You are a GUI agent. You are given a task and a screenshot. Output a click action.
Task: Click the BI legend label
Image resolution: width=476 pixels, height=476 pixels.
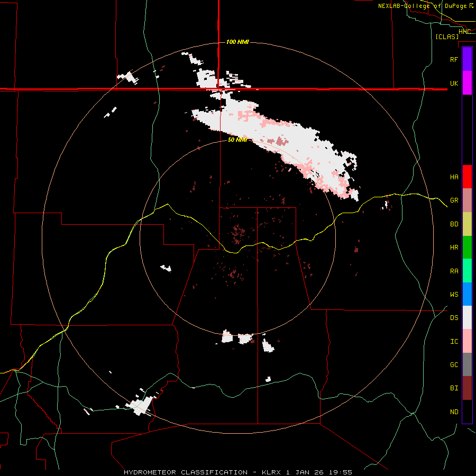click(x=454, y=388)
